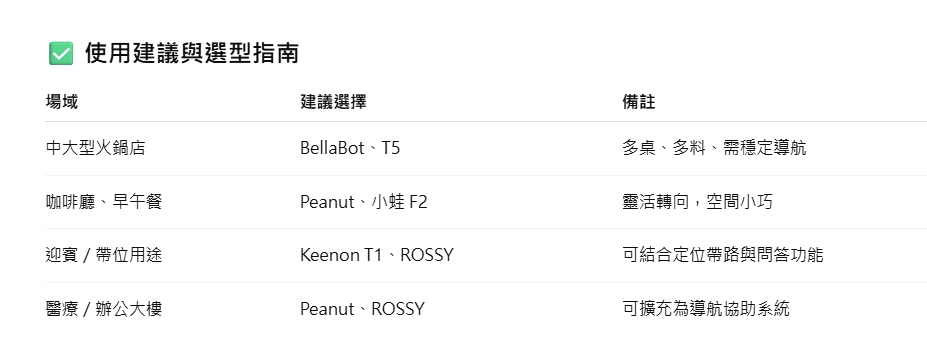The height and width of the screenshot is (362, 927).
Task: Click the 迎賓 / 帶位用途 cell
Action: click(x=103, y=255)
